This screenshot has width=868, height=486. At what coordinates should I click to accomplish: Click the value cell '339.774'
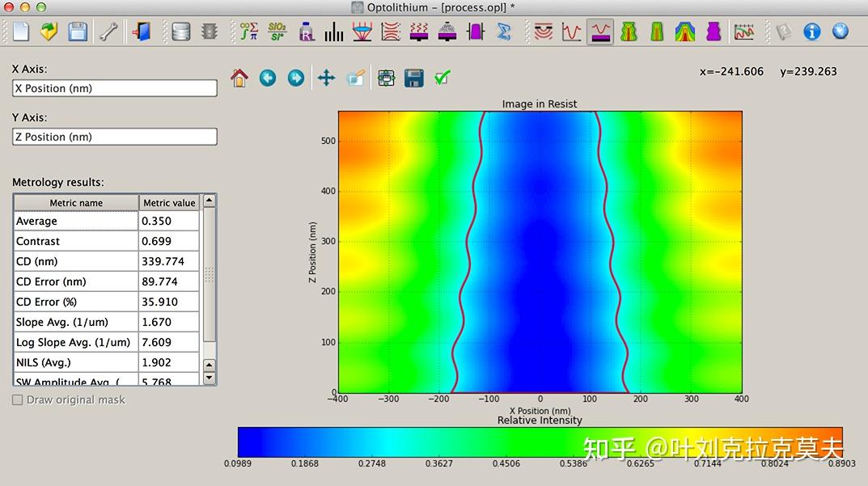pyautogui.click(x=169, y=261)
